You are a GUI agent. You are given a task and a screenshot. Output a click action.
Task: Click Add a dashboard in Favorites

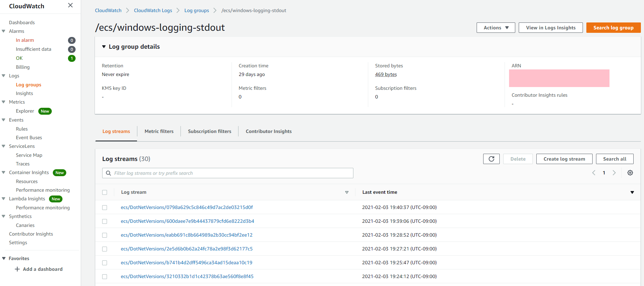coord(43,269)
